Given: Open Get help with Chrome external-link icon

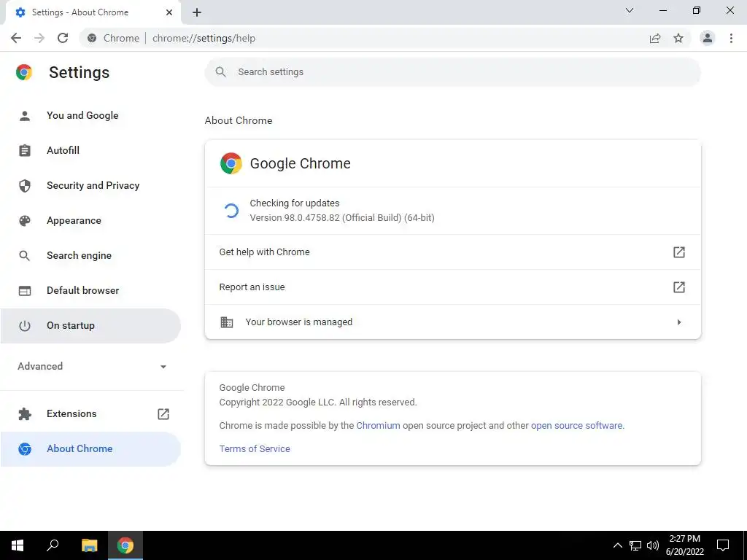Looking at the screenshot, I should [679, 252].
